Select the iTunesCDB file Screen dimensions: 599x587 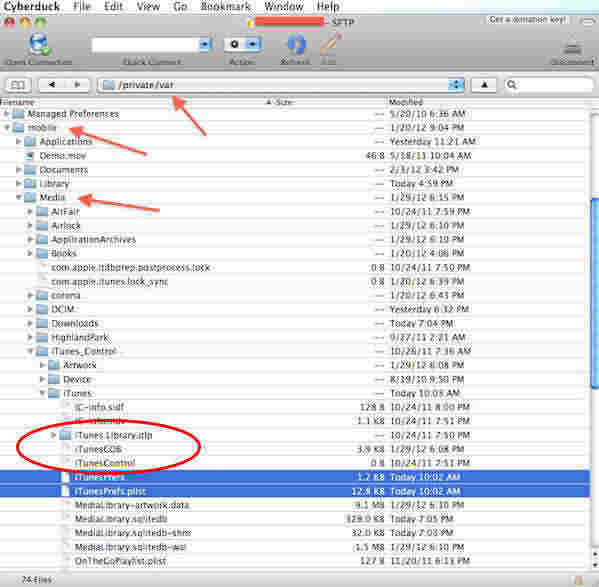pyautogui.click(x=98, y=450)
